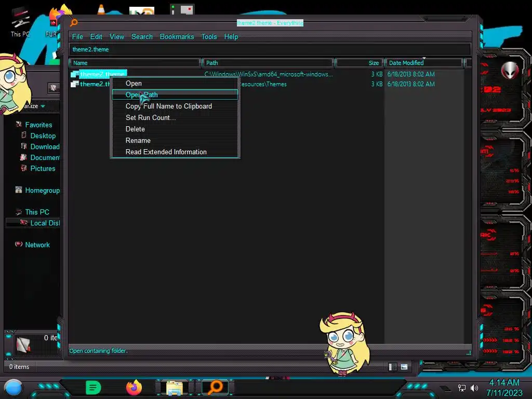This screenshot has height=399, width=532.
Task: Open the Search menu
Action: 142,37
